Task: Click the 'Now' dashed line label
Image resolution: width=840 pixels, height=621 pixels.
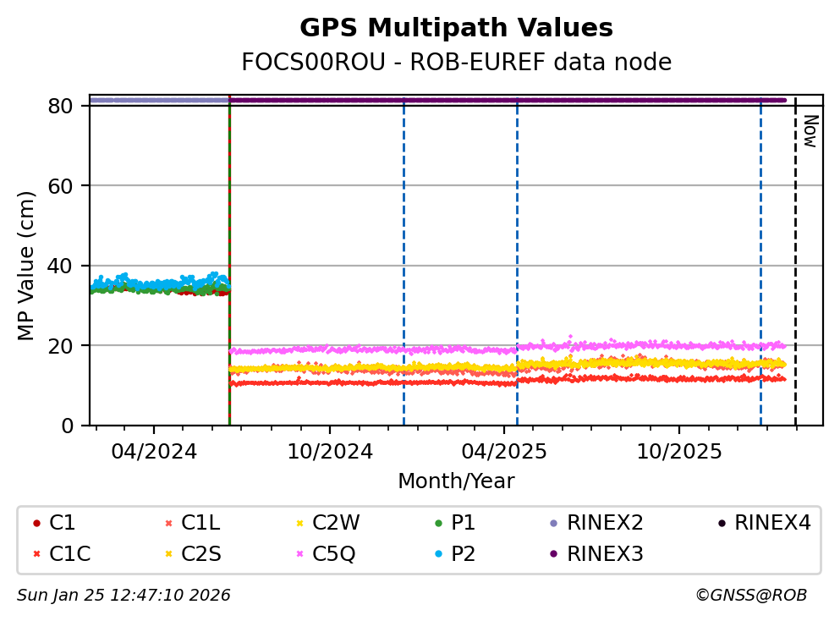Action: (810, 131)
